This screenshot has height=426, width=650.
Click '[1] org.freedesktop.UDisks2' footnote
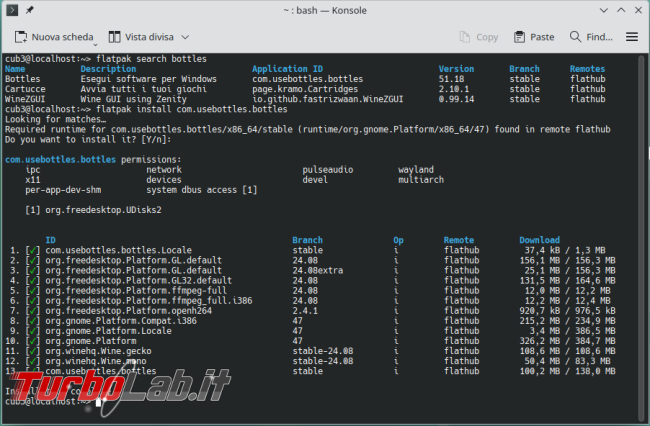93,210
